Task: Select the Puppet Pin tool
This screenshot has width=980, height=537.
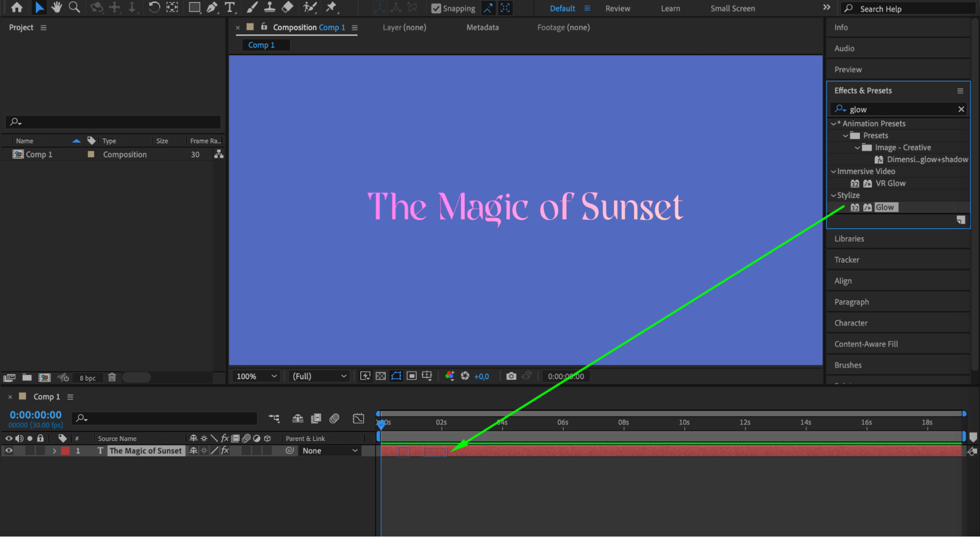Action: (331, 7)
